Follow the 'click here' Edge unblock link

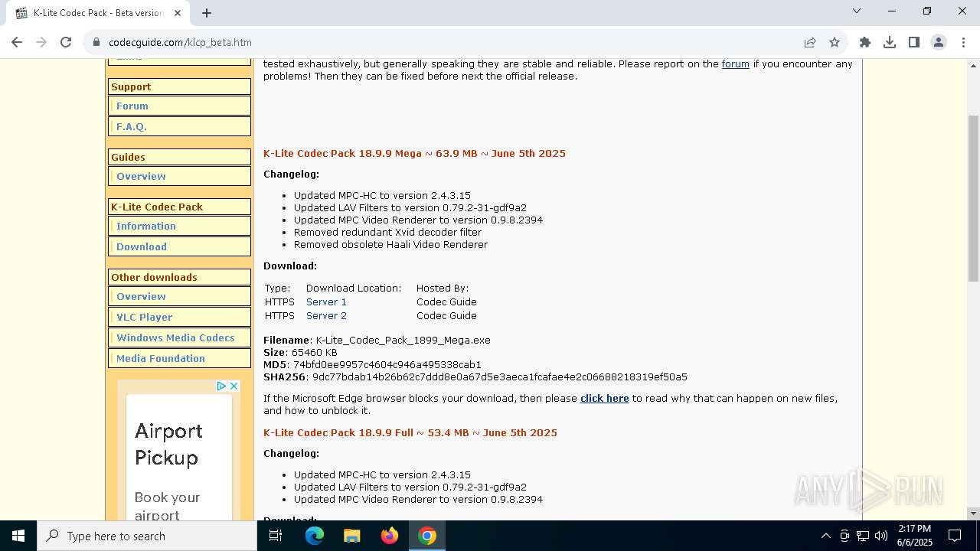(x=604, y=398)
